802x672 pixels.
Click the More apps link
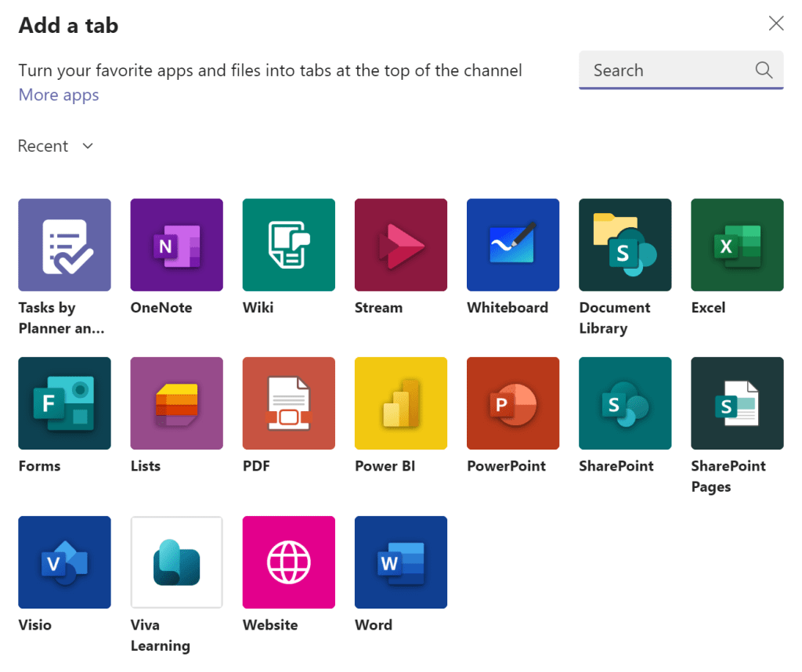[59, 96]
